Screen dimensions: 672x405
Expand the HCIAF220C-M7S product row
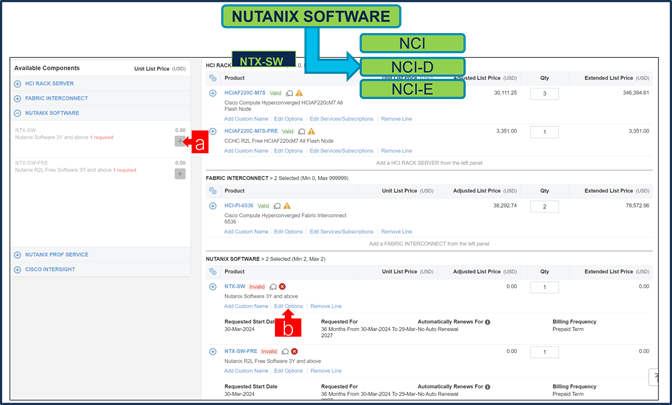pyautogui.click(x=213, y=93)
